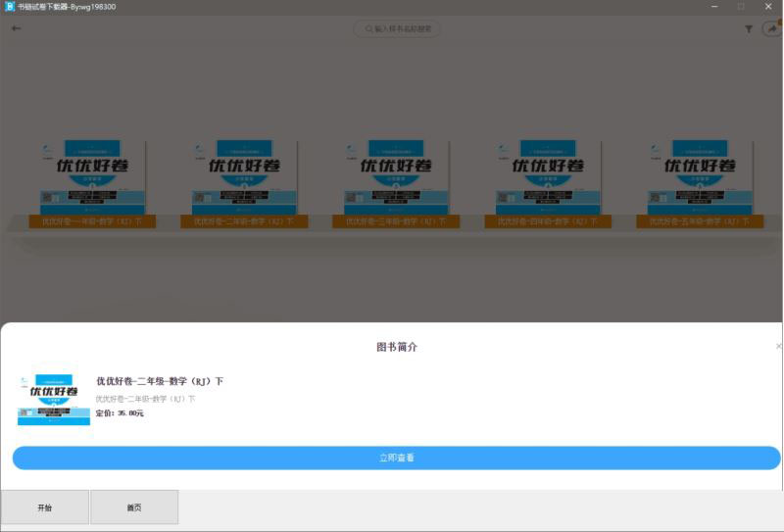Close the 图书简介 panel
The height and width of the screenshot is (532, 784).
(778, 346)
